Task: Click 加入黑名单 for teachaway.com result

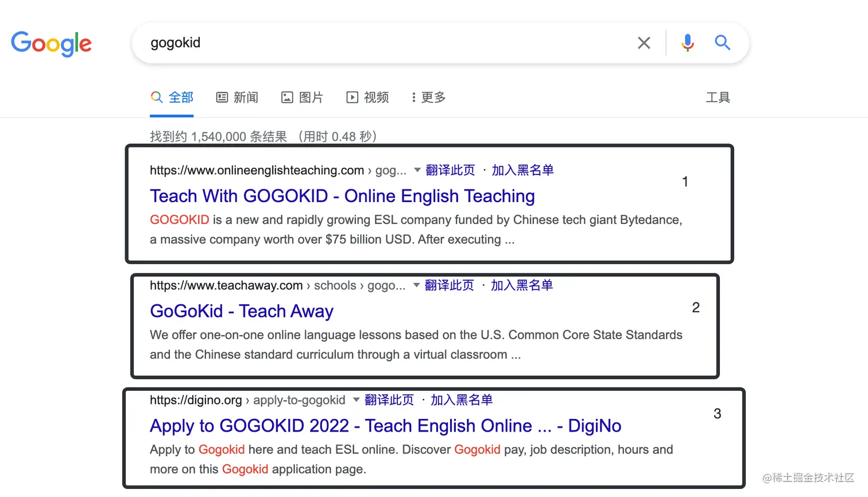Action: tap(521, 285)
